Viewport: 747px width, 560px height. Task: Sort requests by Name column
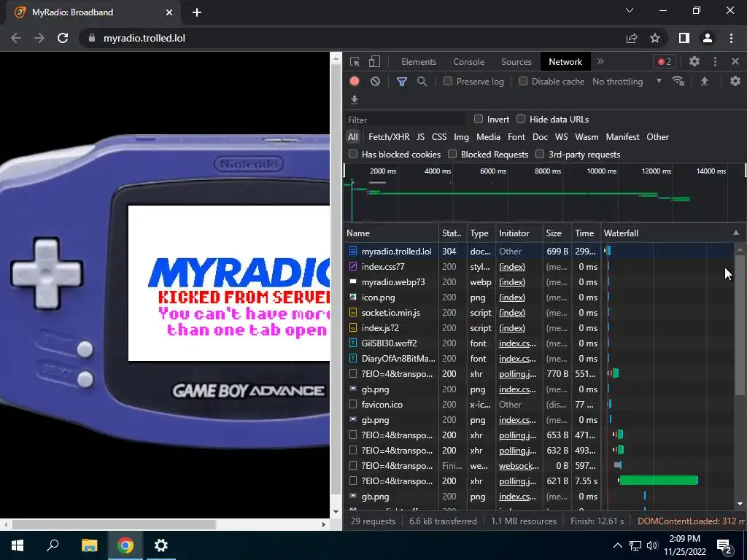[x=391, y=233]
